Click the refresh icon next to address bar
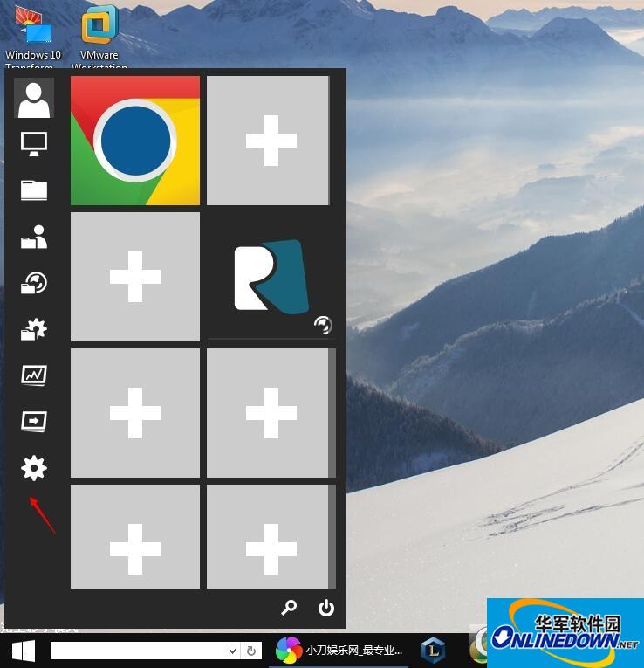 tap(251, 651)
